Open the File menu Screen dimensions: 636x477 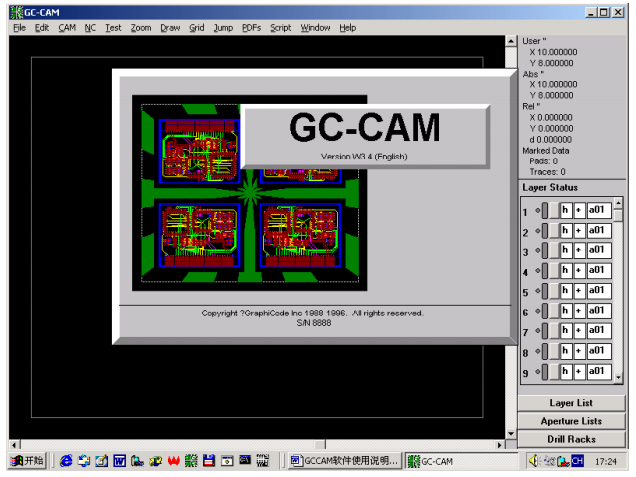click(19, 28)
